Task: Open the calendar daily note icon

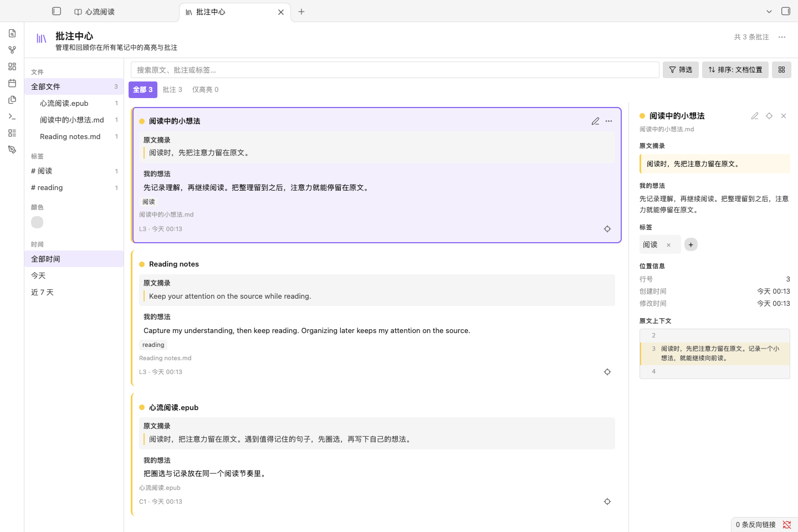Action: point(12,83)
